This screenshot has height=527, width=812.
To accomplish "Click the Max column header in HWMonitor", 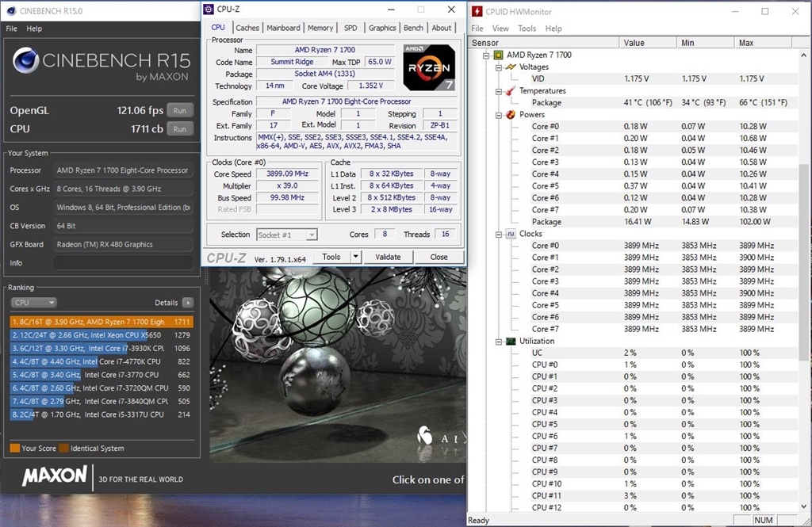I will click(763, 43).
